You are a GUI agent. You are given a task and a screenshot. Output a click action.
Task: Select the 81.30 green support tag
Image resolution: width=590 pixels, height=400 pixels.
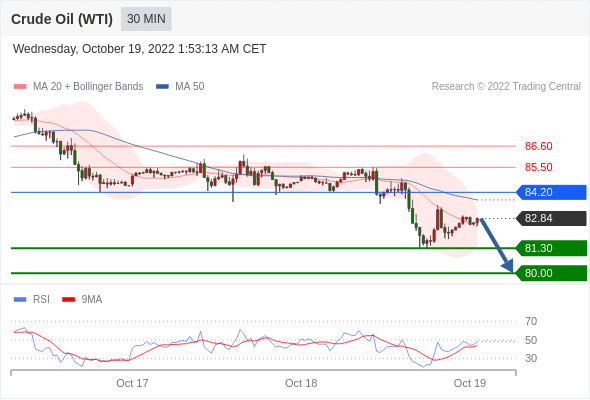click(551, 248)
